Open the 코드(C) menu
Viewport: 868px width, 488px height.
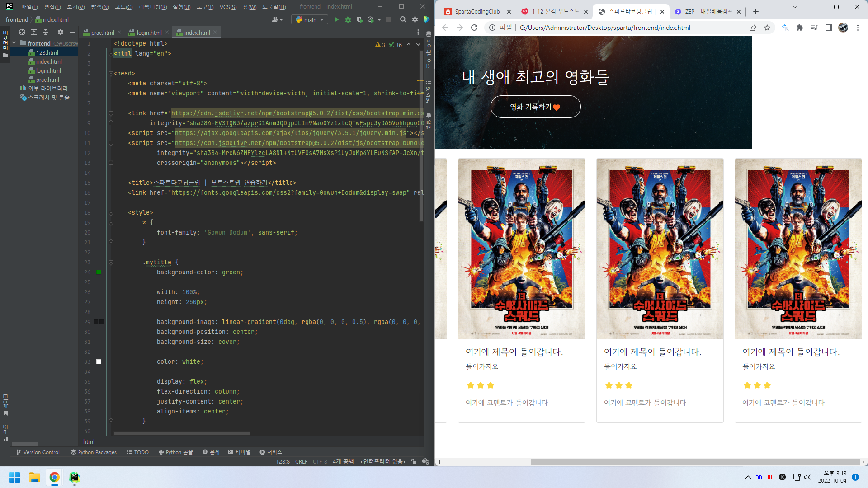click(x=123, y=7)
